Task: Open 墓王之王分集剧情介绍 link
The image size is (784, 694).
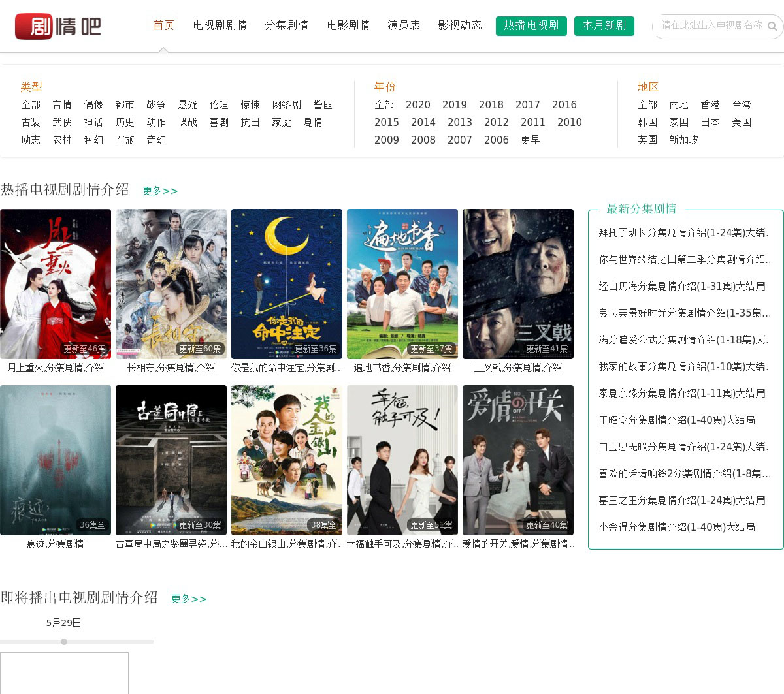Action: click(682, 501)
